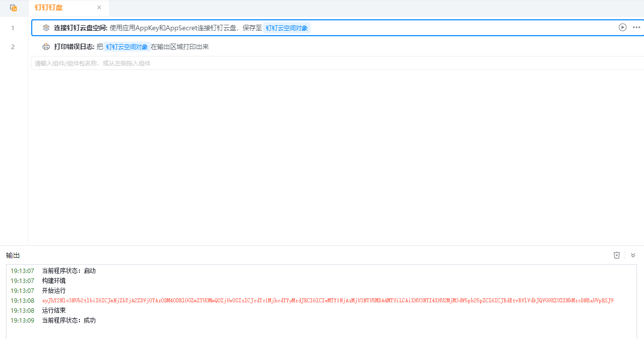The image size is (644, 339).
Task: Select log line 当前程序状态：启动
Action: pos(69,271)
